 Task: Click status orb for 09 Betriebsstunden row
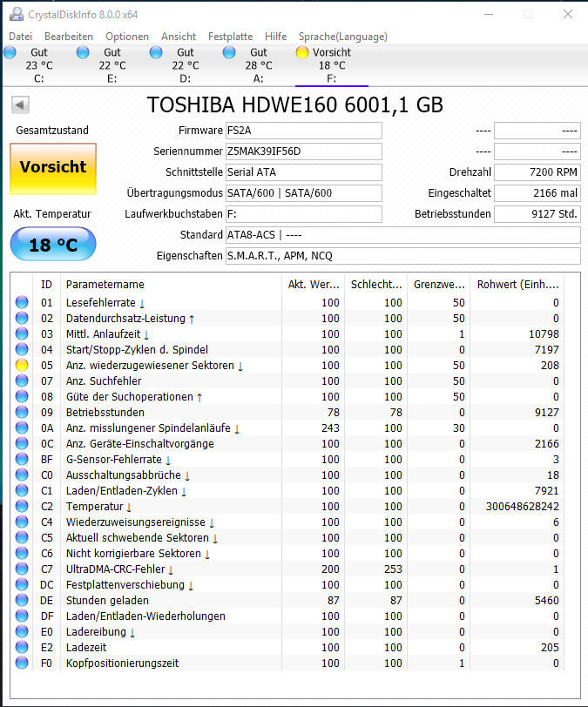22,412
